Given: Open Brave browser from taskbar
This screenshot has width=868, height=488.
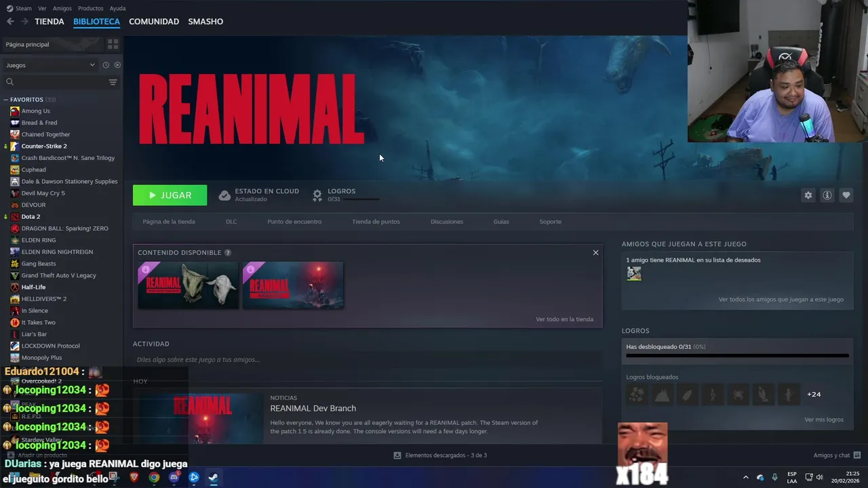Looking at the screenshot, I should click(134, 477).
